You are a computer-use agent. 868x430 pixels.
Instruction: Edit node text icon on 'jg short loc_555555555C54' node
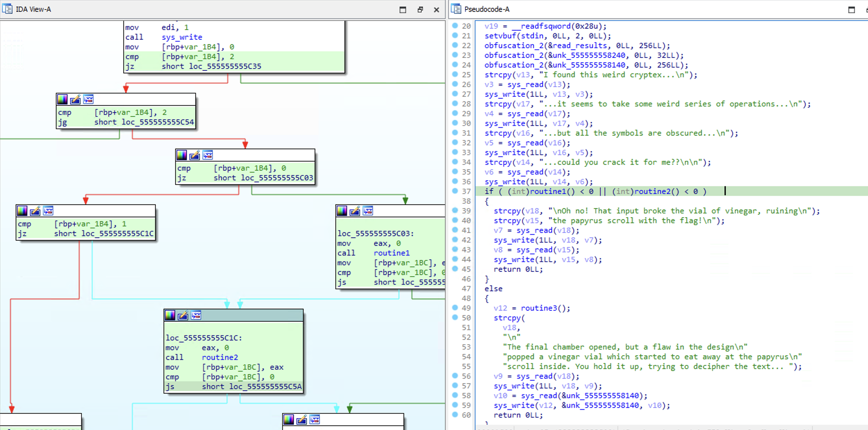point(76,100)
